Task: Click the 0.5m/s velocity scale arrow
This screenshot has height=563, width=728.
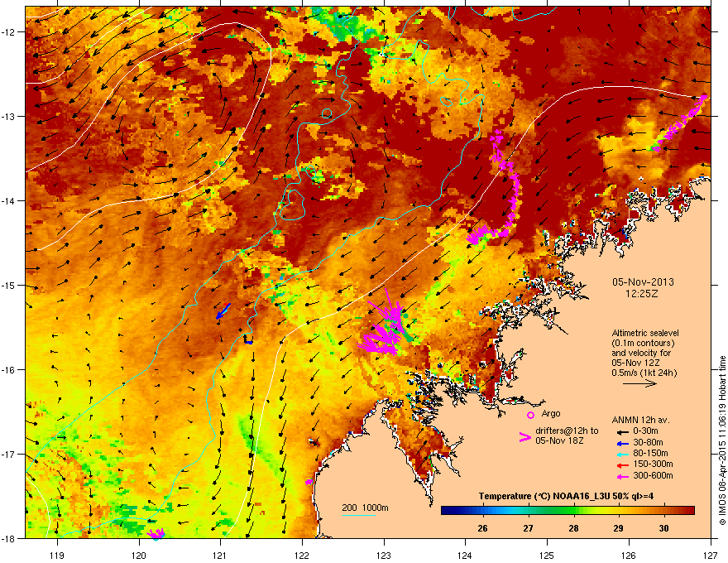Action: coord(639,383)
